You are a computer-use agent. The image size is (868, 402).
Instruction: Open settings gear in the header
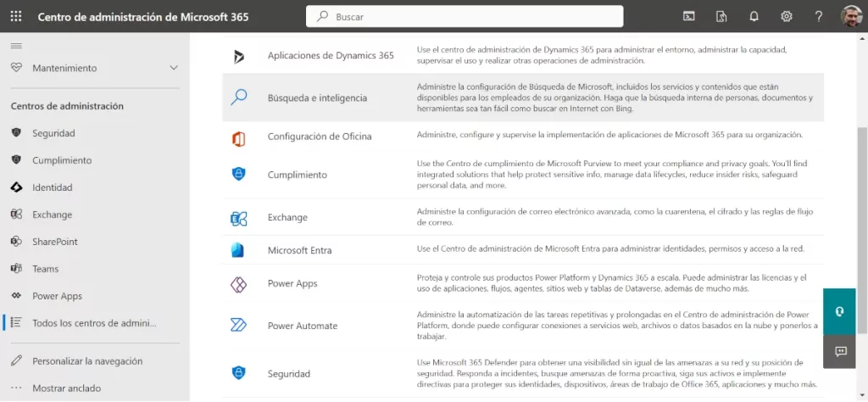click(786, 16)
